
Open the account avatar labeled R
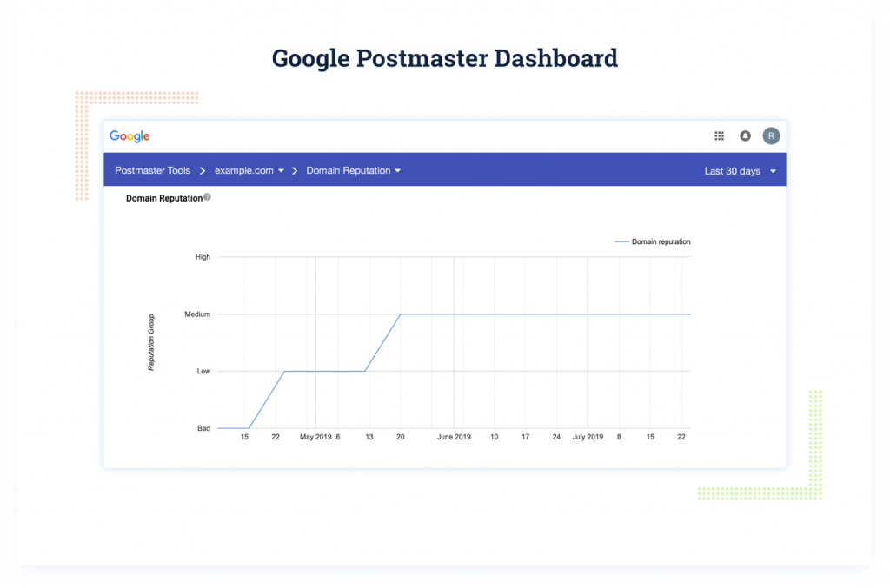[771, 135]
